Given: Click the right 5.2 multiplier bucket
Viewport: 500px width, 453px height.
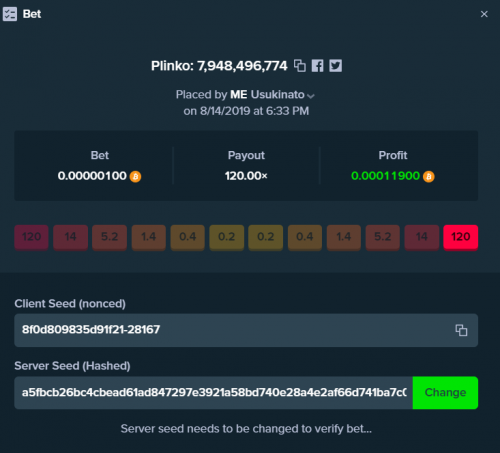Looking at the screenshot, I should coord(383,237).
